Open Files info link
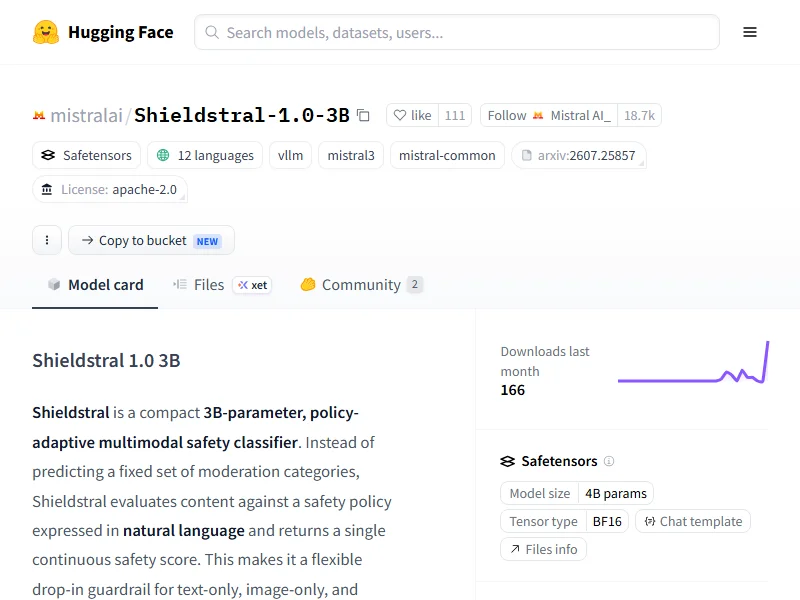Image resolution: width=800 pixels, height=600 pixels. click(x=543, y=549)
